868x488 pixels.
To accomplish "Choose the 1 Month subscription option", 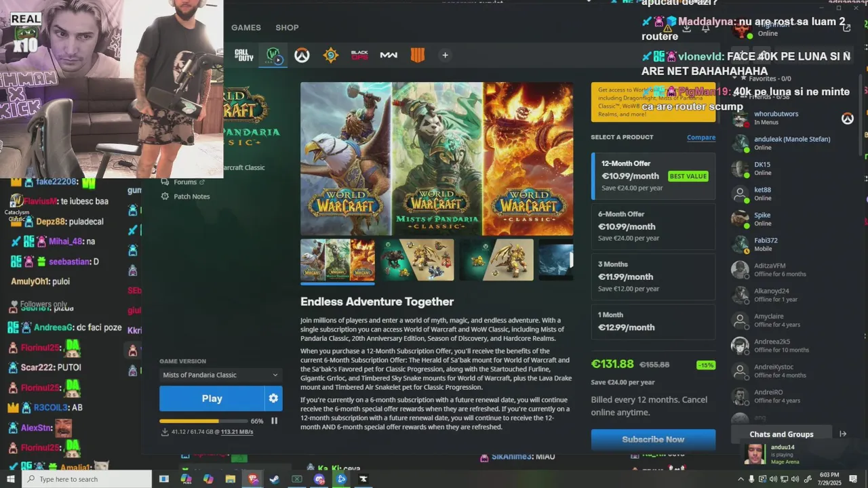I will point(653,321).
